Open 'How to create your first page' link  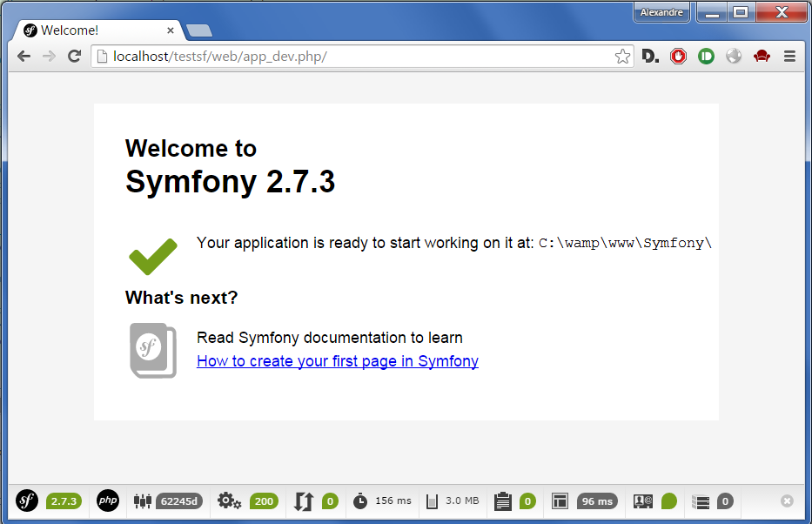[338, 361]
